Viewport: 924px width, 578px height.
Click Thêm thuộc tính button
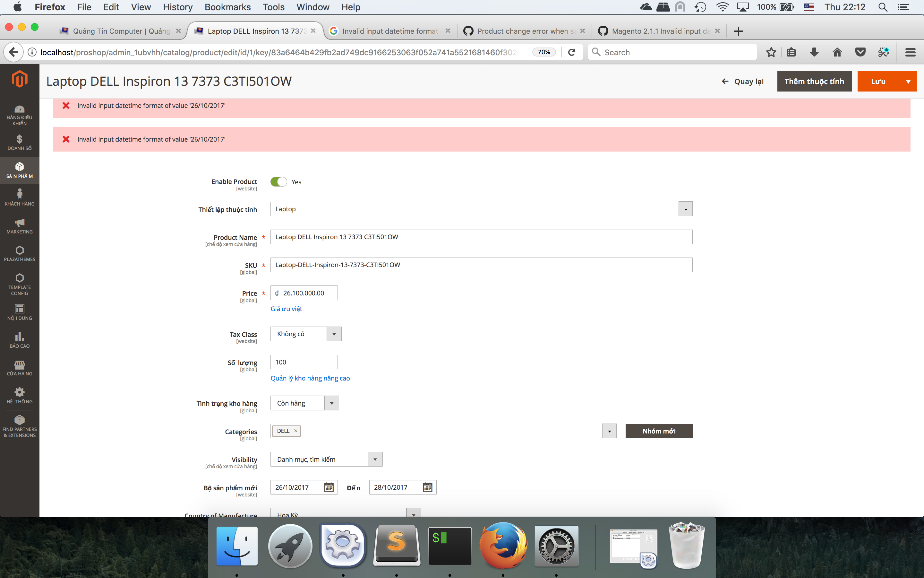(x=814, y=82)
